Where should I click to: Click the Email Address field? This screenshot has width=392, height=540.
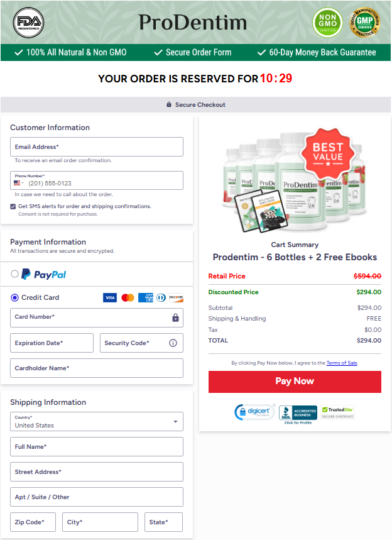[97, 147]
